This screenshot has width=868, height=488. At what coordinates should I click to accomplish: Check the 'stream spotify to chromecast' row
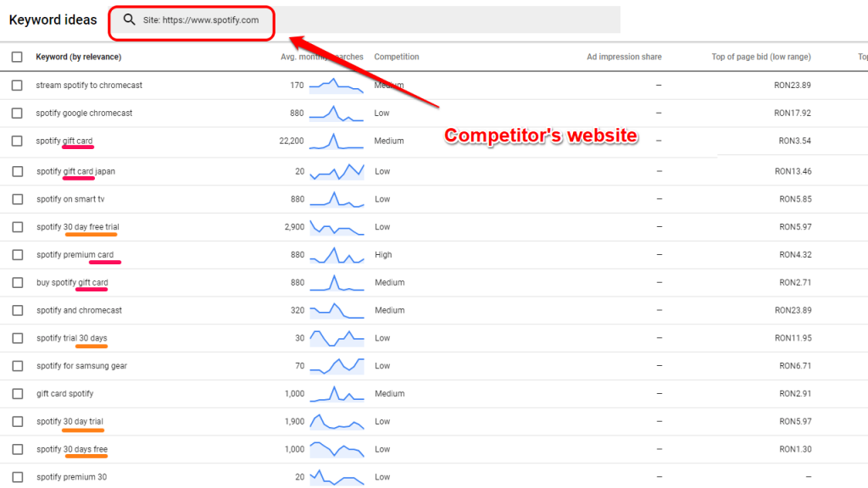tap(17, 86)
